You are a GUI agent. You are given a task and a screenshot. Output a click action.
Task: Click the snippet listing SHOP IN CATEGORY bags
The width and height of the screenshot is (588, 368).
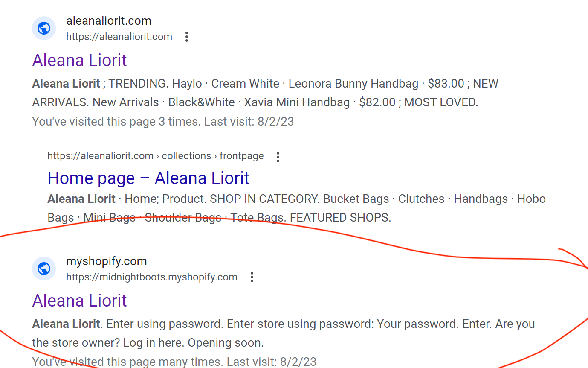(296, 208)
